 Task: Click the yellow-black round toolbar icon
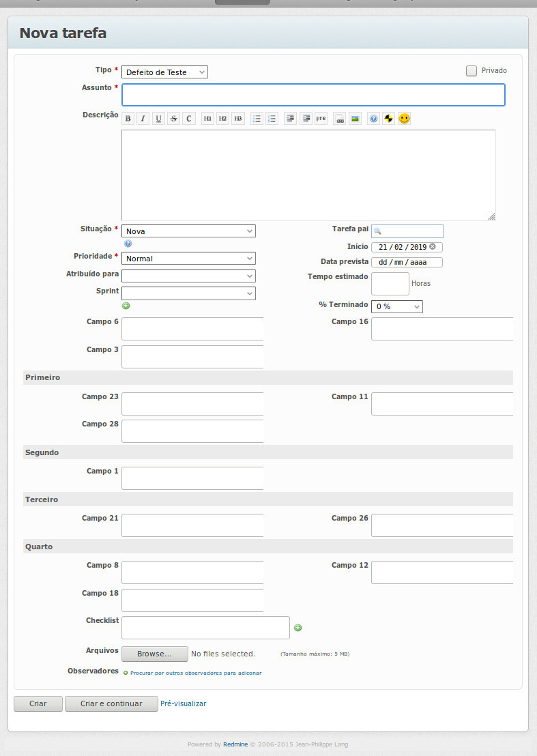tap(388, 119)
